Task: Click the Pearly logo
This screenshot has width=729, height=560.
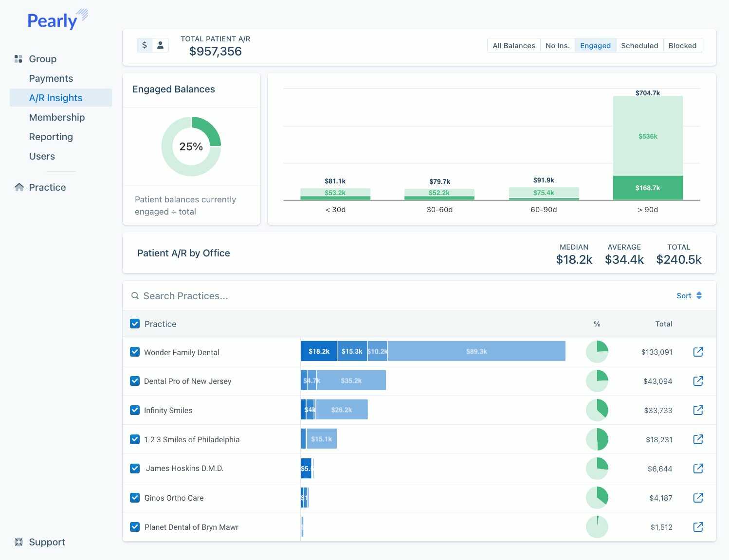Action: [57, 20]
